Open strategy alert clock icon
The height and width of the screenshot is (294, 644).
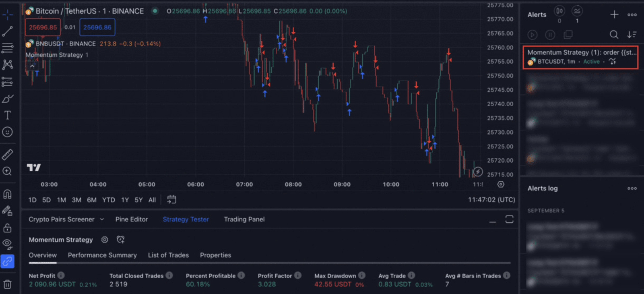pos(120,240)
